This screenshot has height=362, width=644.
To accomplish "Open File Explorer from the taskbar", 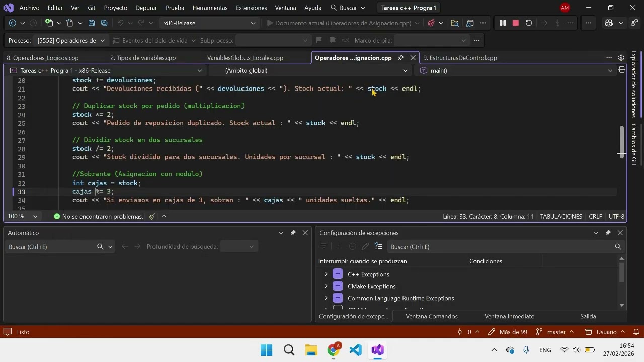I will [x=311, y=350].
